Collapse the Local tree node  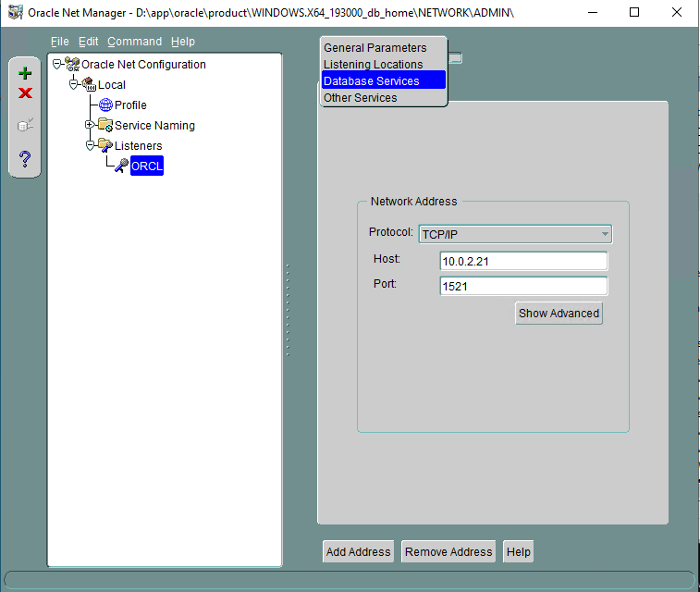click(74, 84)
